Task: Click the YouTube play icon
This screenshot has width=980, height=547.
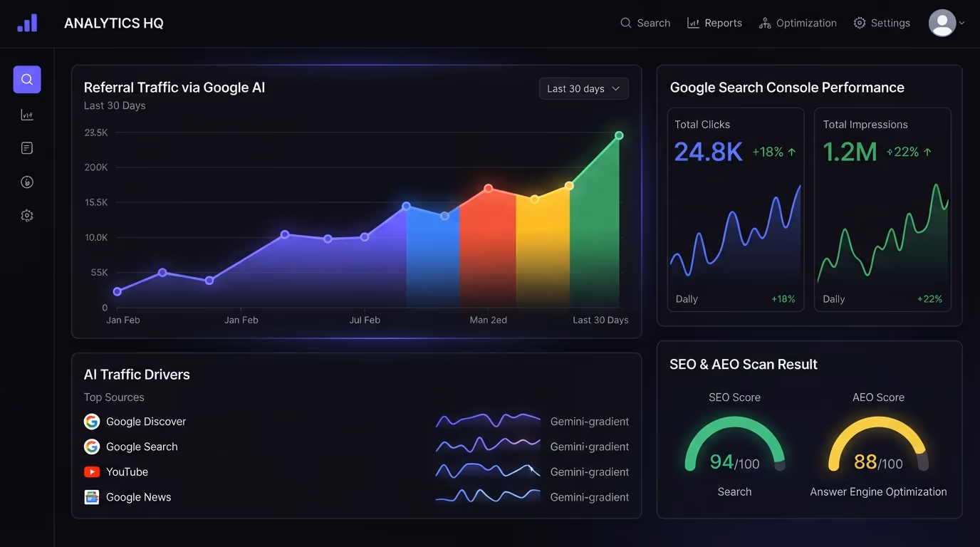Action: [92, 472]
